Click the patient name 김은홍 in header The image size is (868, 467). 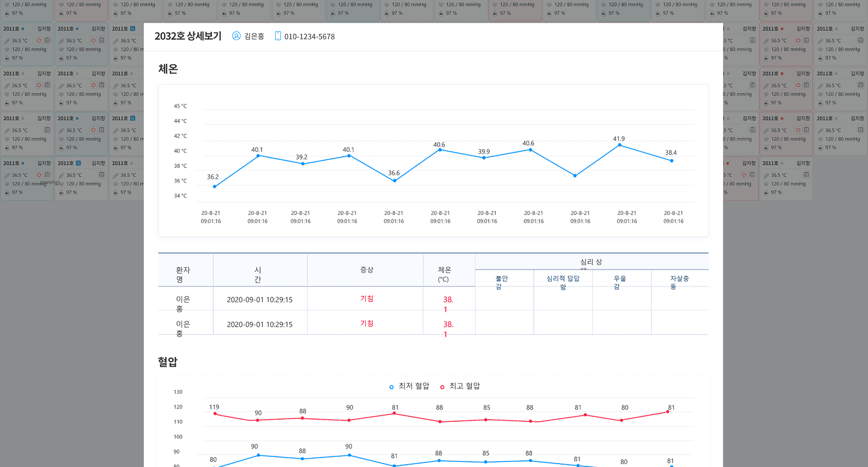254,37
